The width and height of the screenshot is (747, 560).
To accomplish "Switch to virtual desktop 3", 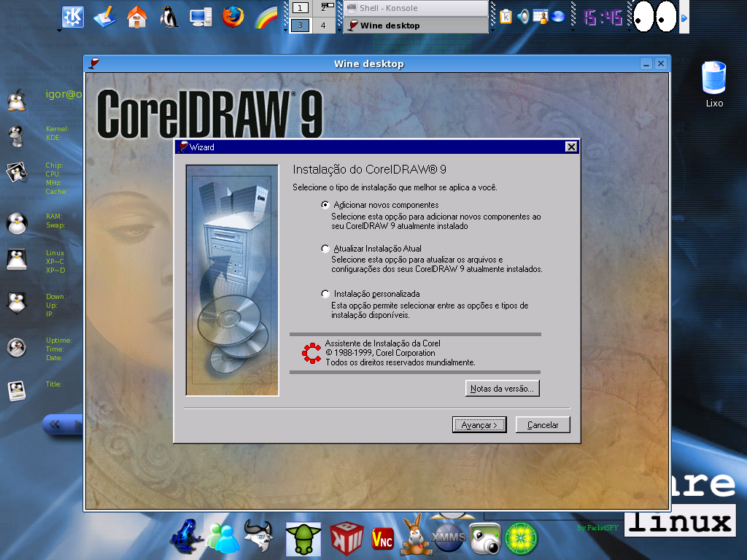I will 300,26.
